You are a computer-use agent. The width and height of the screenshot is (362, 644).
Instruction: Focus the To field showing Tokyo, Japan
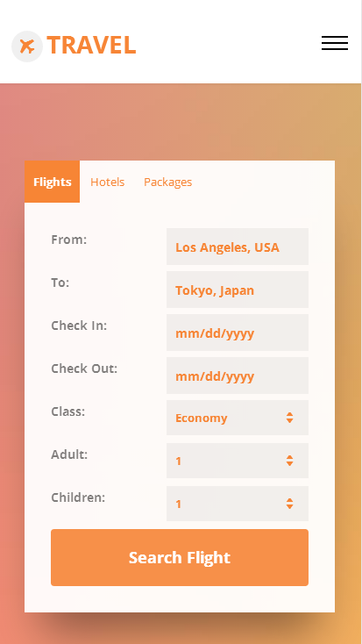238,290
